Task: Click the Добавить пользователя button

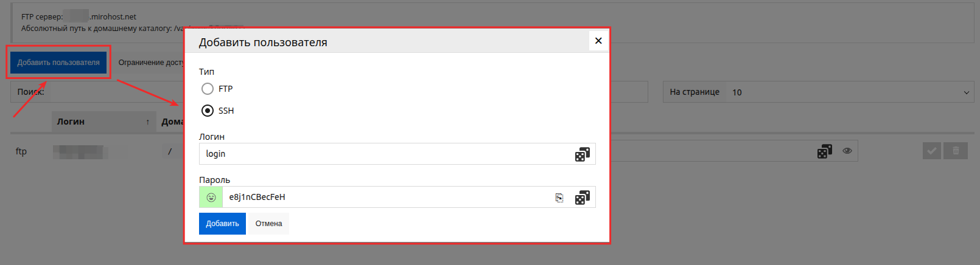Action: click(x=58, y=63)
